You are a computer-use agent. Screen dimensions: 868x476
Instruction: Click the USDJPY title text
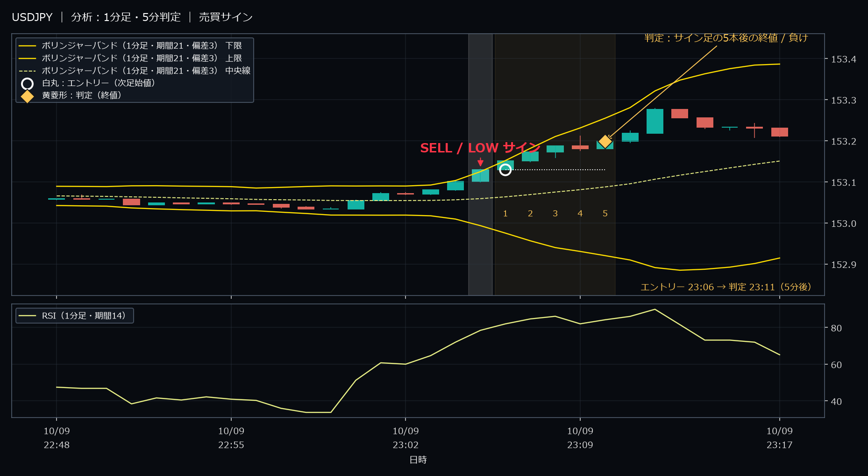tap(32, 17)
